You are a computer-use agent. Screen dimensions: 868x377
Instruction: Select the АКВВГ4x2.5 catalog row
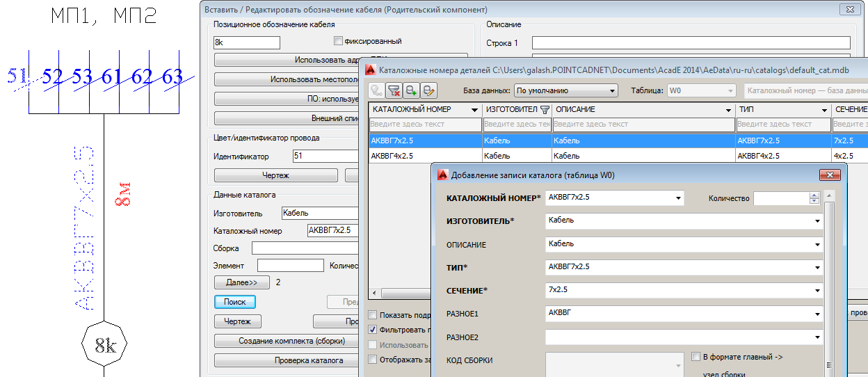[x=424, y=156]
